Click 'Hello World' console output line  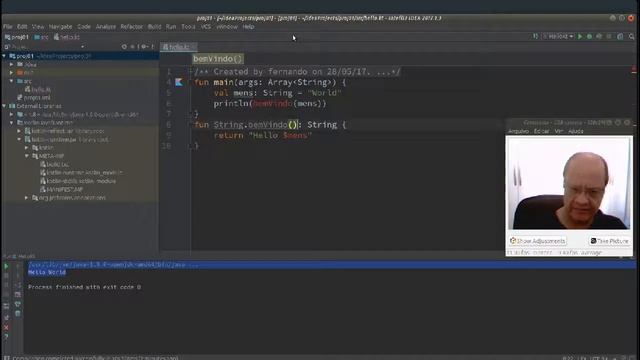pos(47,272)
